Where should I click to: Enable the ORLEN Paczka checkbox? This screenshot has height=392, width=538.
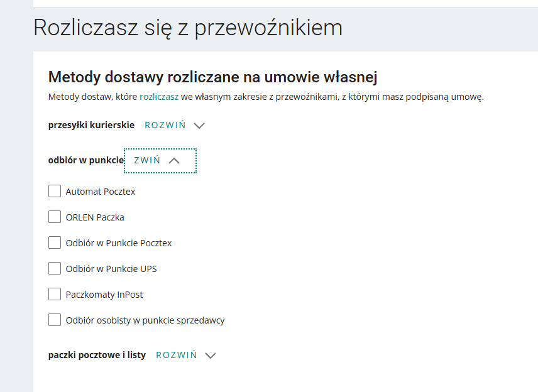(x=55, y=217)
